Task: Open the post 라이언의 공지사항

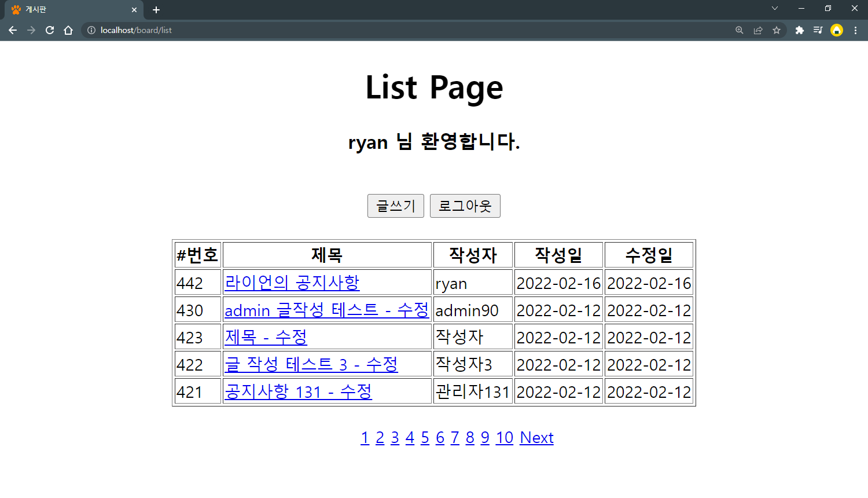Action: coord(292,283)
